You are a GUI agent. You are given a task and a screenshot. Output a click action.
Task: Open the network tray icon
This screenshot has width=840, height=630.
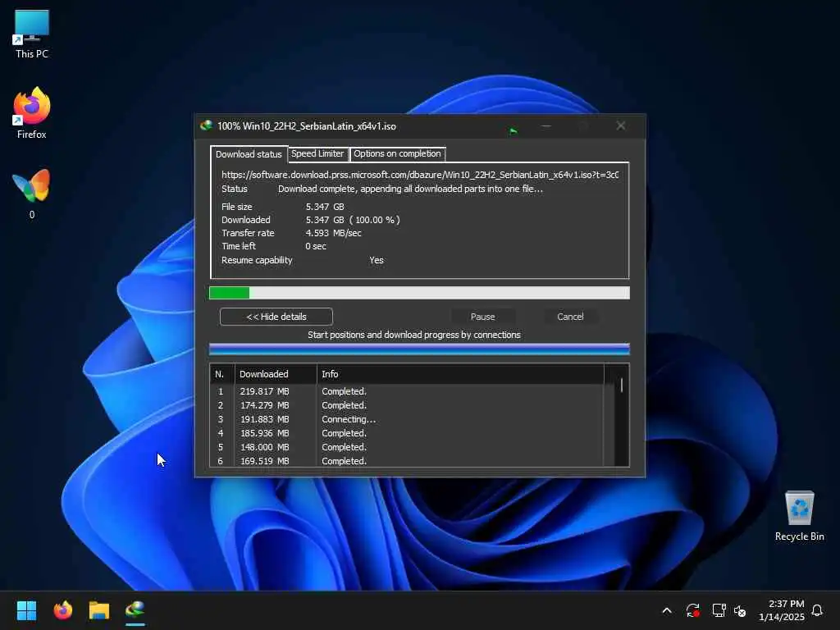[719, 610]
